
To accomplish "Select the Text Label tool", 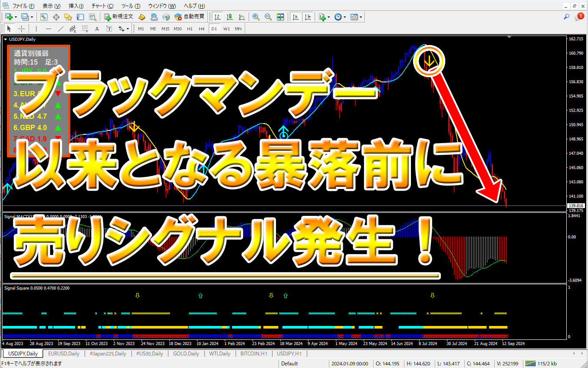I will [x=109, y=29].
